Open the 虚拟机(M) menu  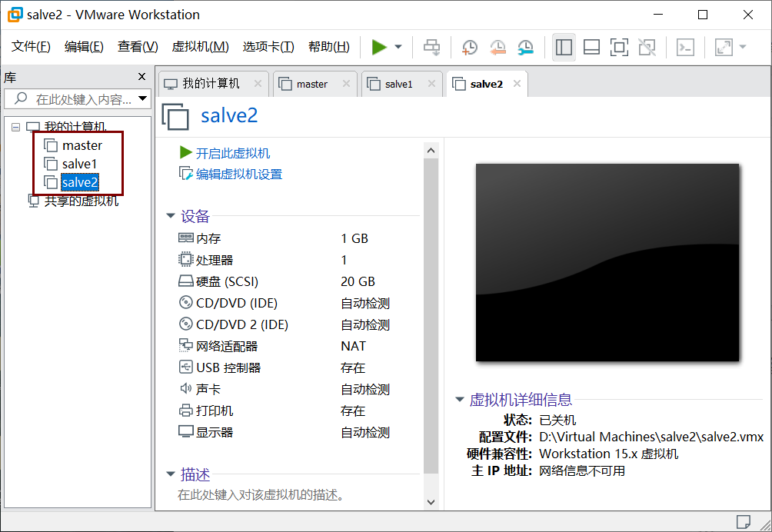point(200,47)
